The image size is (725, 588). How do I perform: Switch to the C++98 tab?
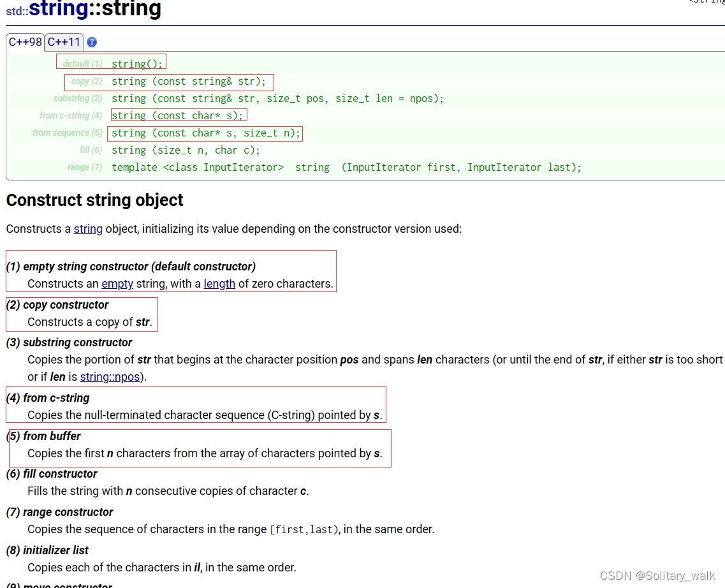[25, 43]
